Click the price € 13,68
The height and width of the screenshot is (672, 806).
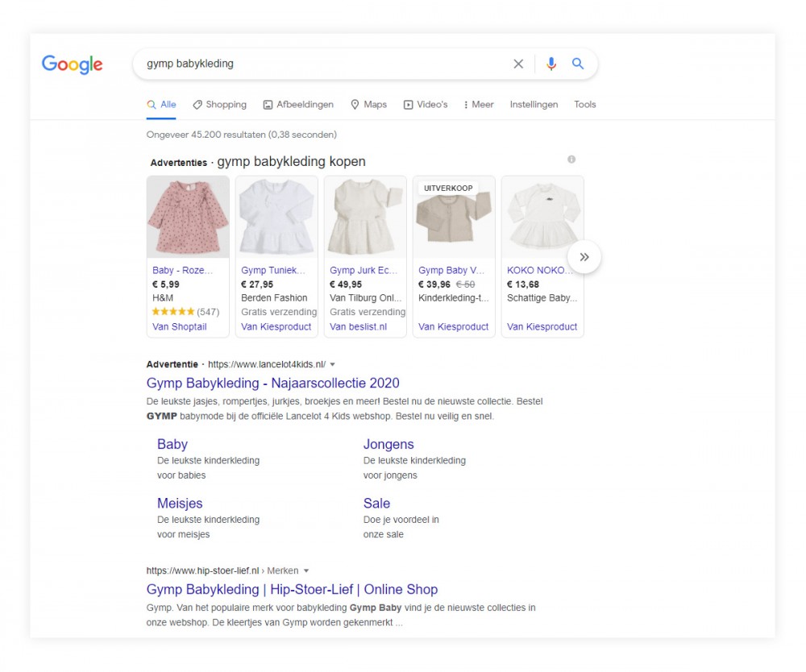coord(523,284)
